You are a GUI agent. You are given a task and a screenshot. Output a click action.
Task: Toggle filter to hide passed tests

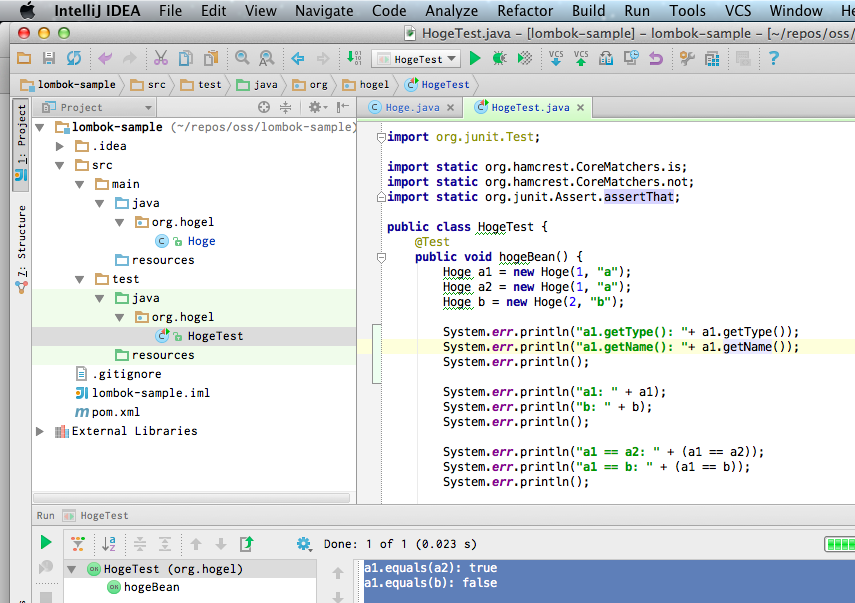point(78,543)
